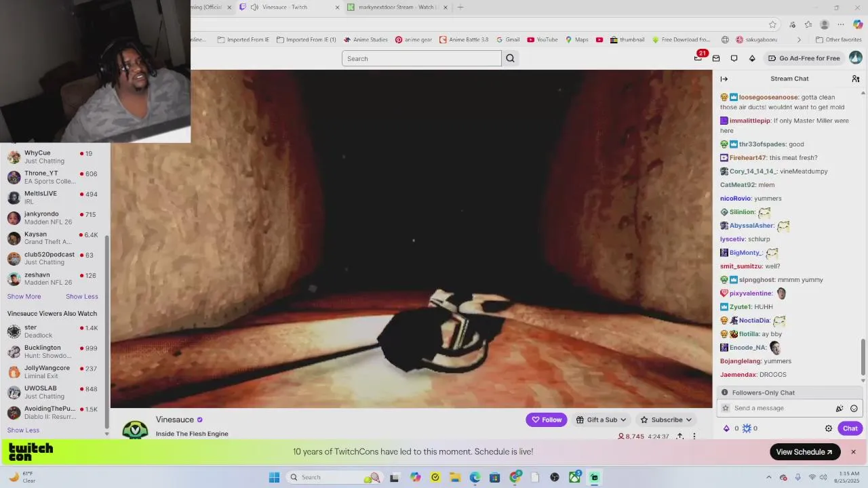
Task: Bookmark this page with the star icon
Action: (772, 24)
